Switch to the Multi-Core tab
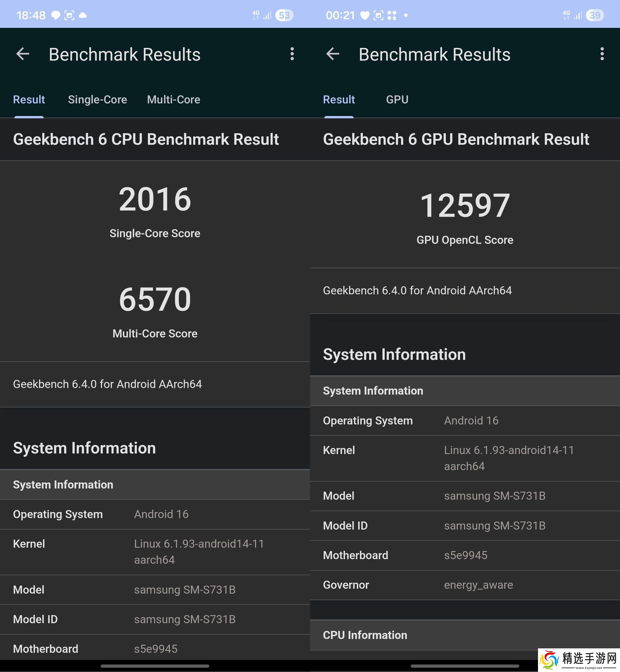 pos(174,100)
